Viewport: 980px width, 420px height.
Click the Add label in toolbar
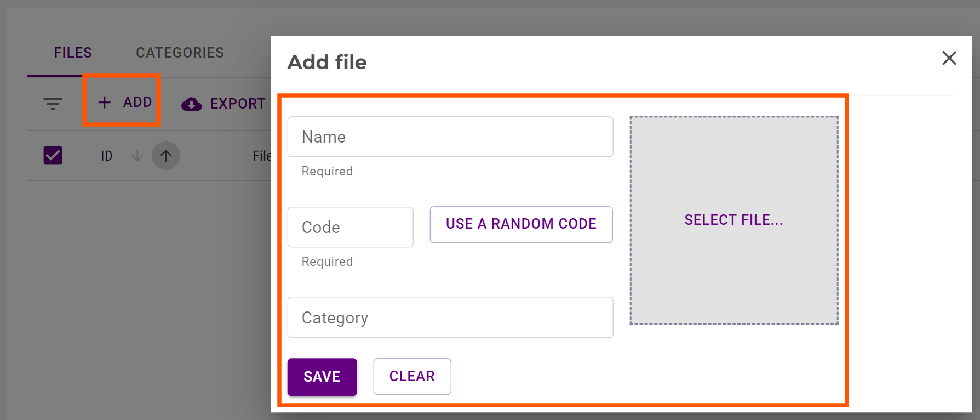tap(137, 102)
